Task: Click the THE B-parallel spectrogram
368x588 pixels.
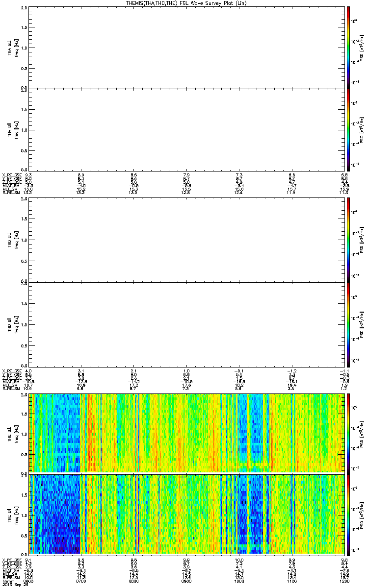Action: click(x=186, y=514)
